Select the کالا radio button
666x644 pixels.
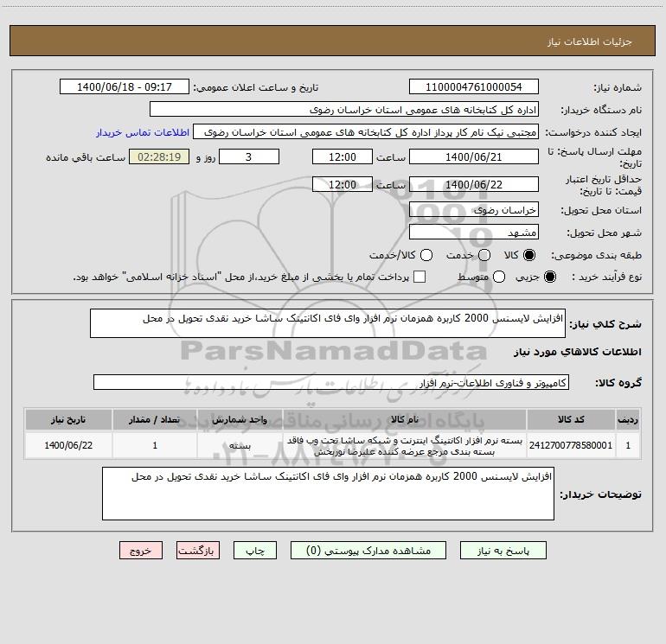(x=529, y=255)
